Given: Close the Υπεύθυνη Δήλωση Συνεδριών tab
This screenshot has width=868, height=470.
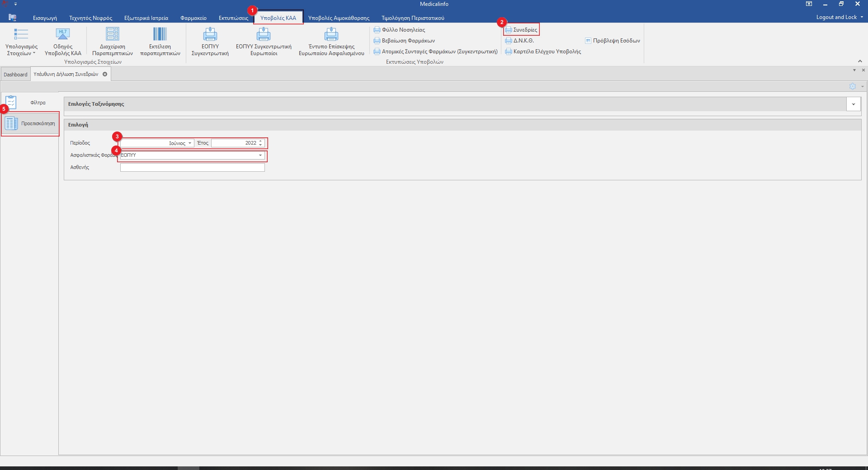Looking at the screenshot, I should pos(105,74).
